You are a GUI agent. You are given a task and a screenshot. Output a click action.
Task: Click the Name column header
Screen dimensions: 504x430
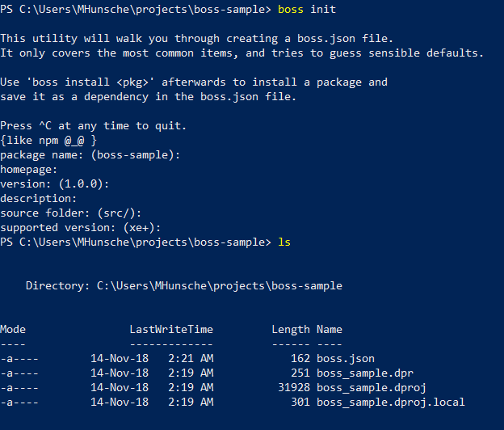(x=330, y=329)
